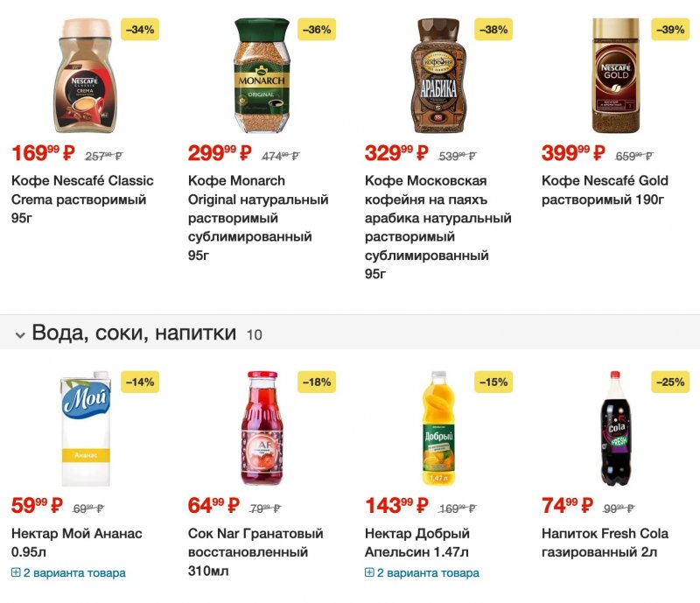Expand 2 варианта товара under Нектар Добрый Апельсин
Screen dimensions: 700x603
point(422,573)
